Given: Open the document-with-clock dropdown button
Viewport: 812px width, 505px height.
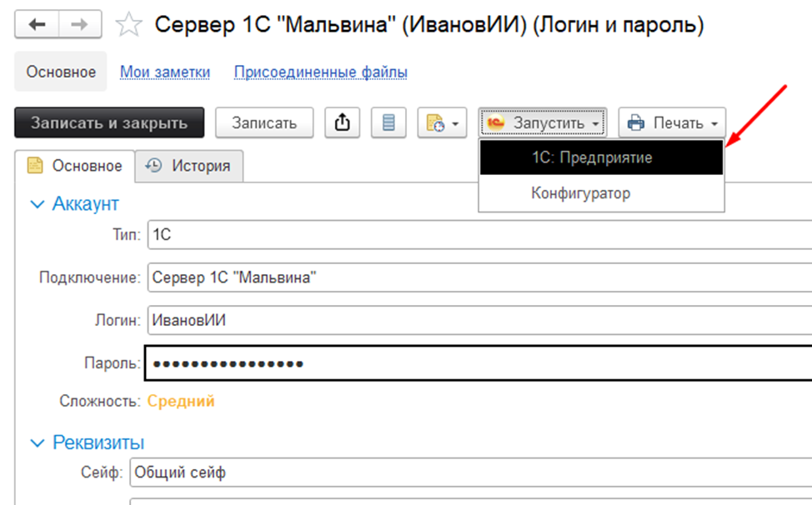Looking at the screenshot, I should click(x=443, y=123).
